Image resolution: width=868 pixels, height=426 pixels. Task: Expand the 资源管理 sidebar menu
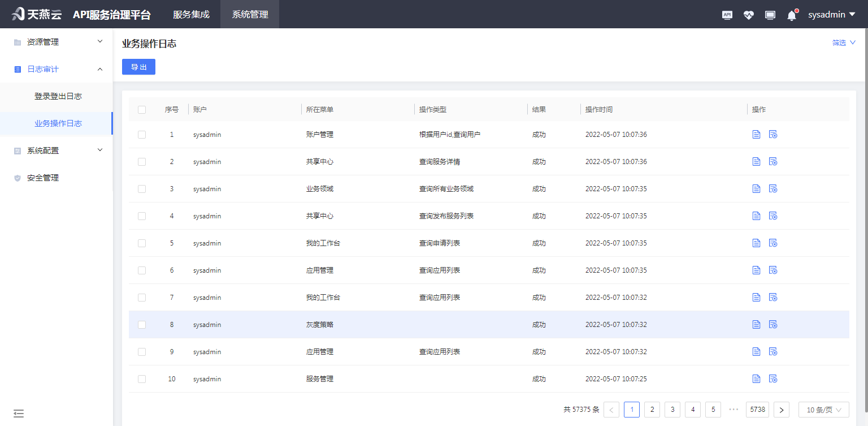pyautogui.click(x=57, y=41)
